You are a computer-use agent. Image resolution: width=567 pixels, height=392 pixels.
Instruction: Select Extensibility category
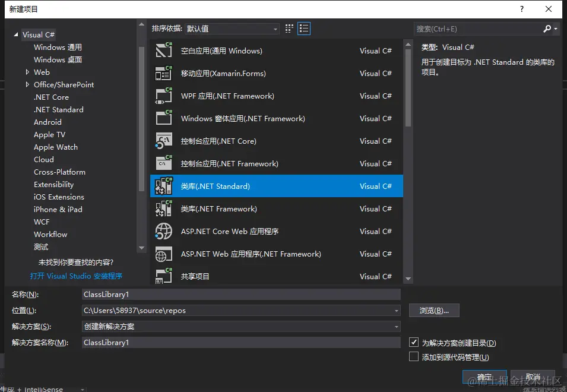(x=54, y=185)
